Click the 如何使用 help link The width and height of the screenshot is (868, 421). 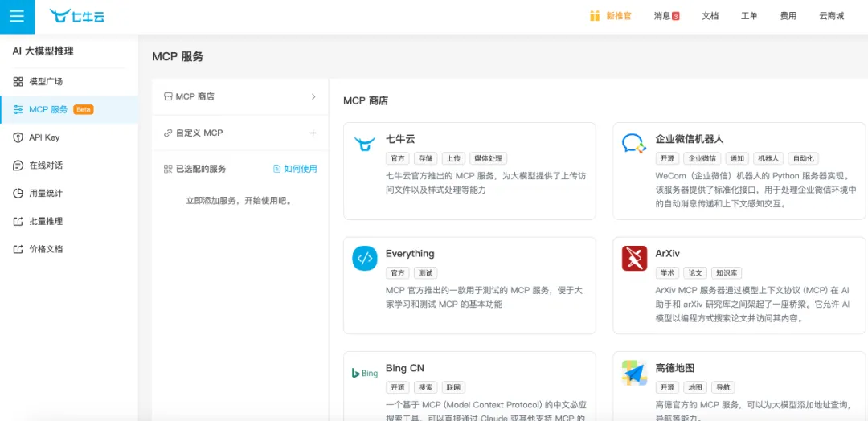pos(301,170)
